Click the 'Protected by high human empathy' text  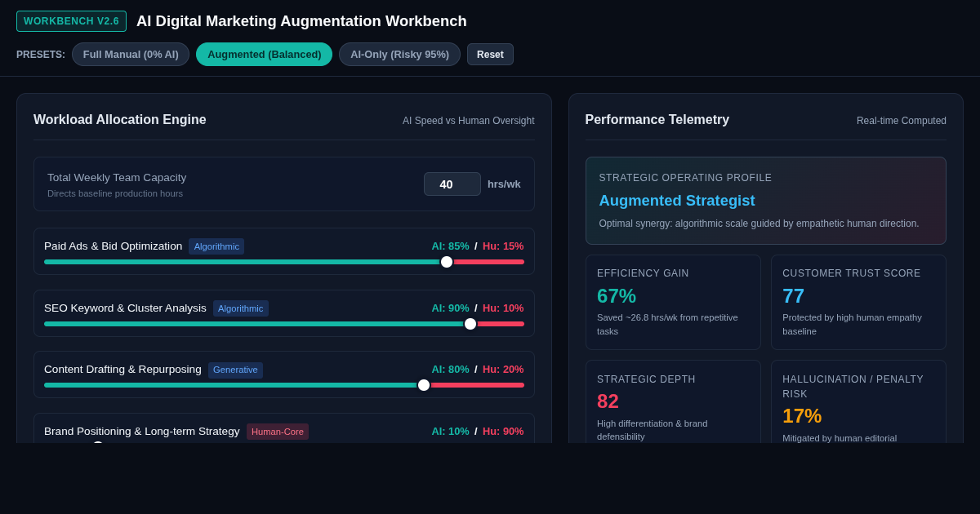click(852, 324)
